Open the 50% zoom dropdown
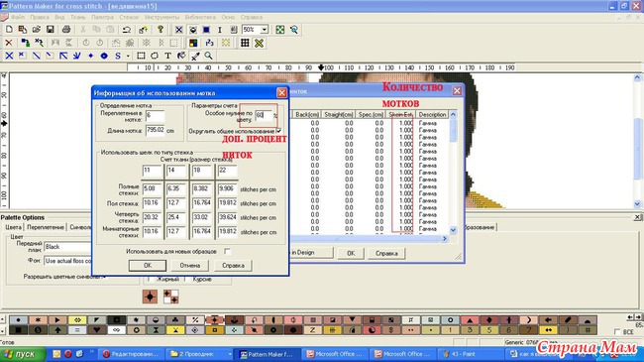Screen dimensions: 644x362 265,30
